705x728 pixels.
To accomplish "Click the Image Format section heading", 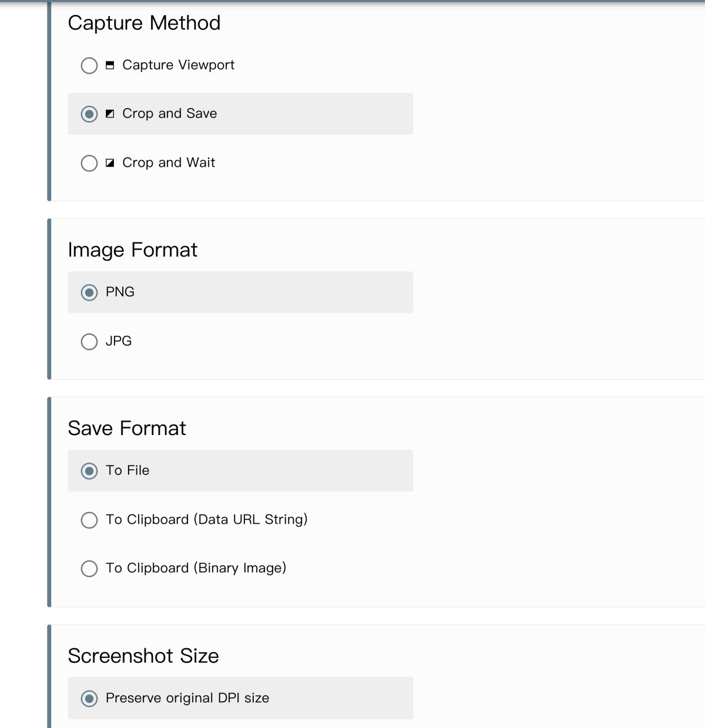I will (132, 250).
